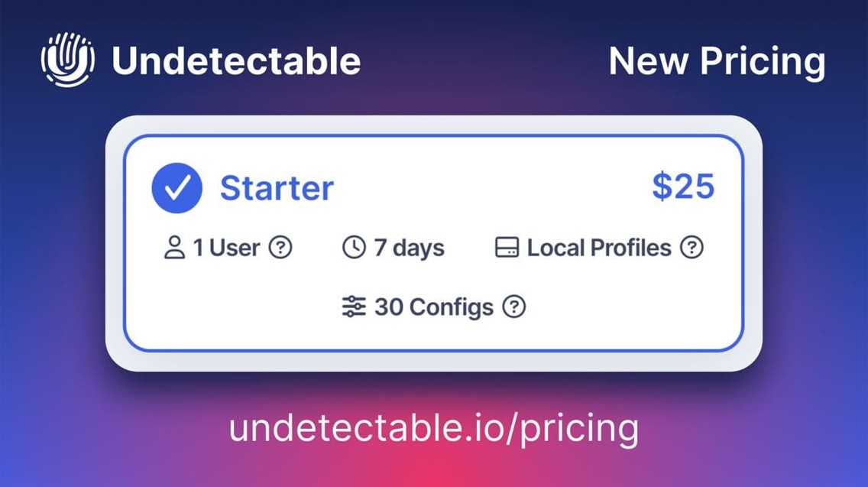Toggle the blue Starter plan checkmark
Image resolution: width=868 pixels, height=487 pixels.
point(177,188)
